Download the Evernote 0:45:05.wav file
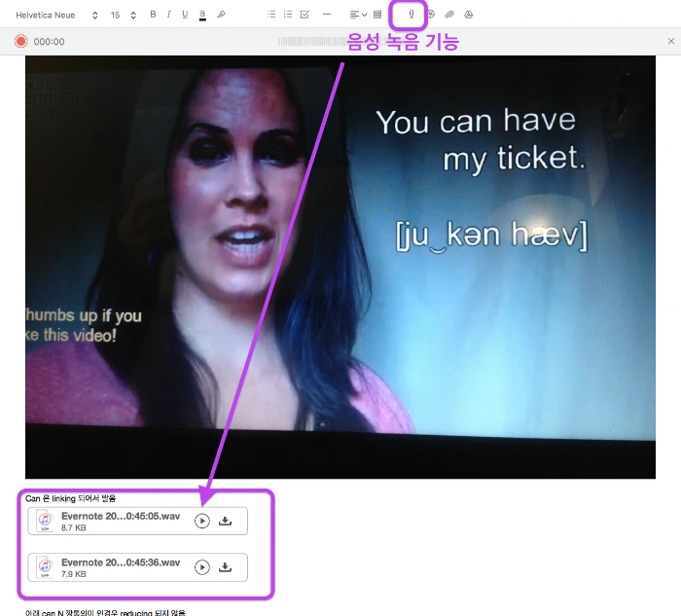681x616 pixels. pos(225,521)
